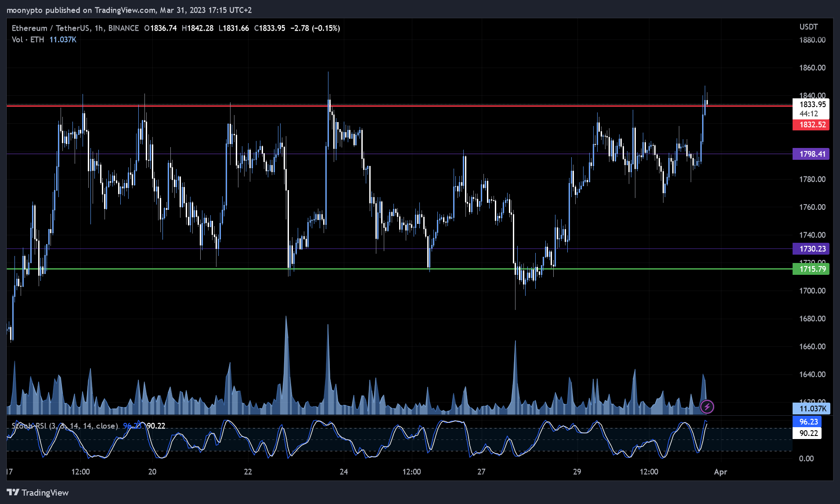
Task: Click the 1700.00 price axis tick
Action: coord(812,291)
